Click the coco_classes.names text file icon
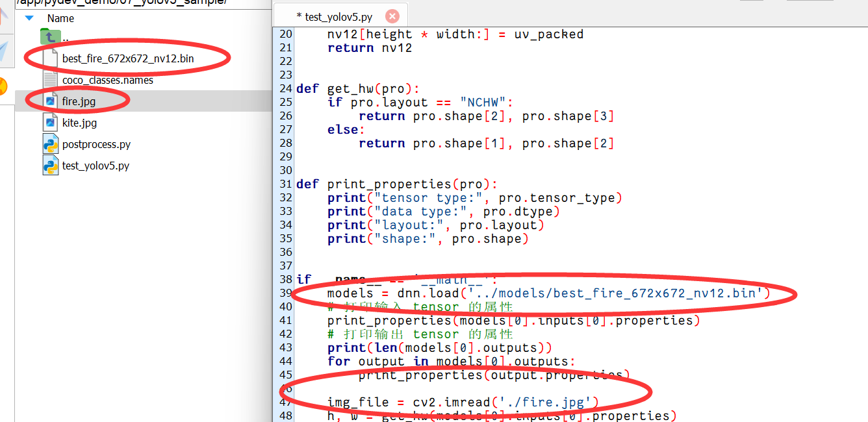Viewport: 868px width, 422px height. 50,80
